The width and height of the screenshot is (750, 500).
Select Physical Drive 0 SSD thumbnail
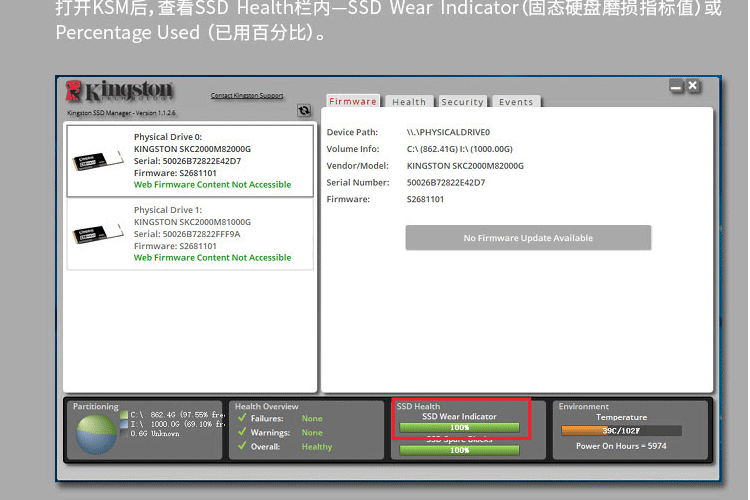[x=98, y=160]
